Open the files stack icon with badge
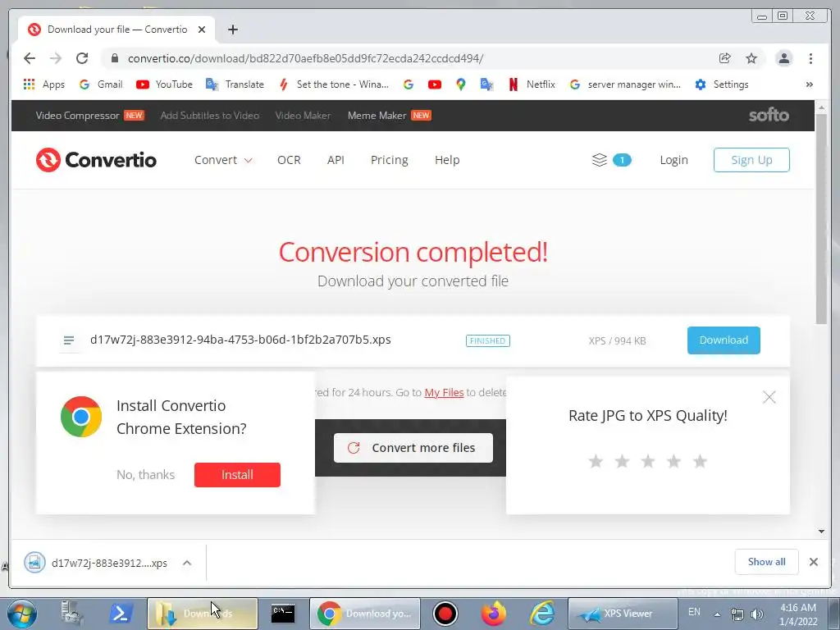This screenshot has width=840, height=630. [x=611, y=160]
